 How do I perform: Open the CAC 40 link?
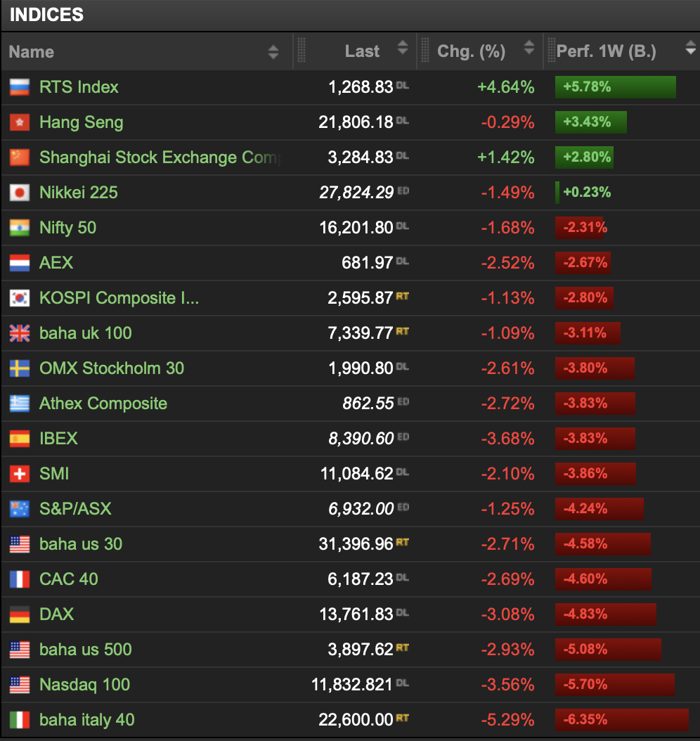(68, 579)
